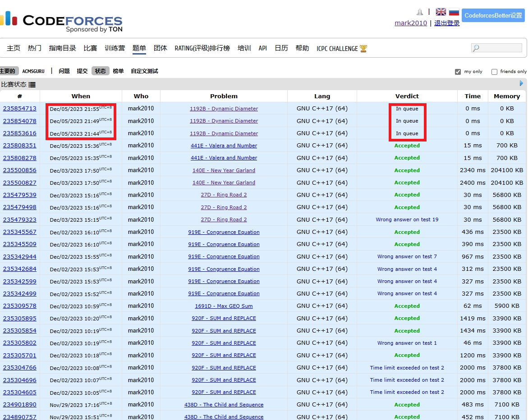The height and width of the screenshot is (420, 528).
Task: Click the ICPC Challenge trophy icon
Action: pyautogui.click(x=363, y=49)
